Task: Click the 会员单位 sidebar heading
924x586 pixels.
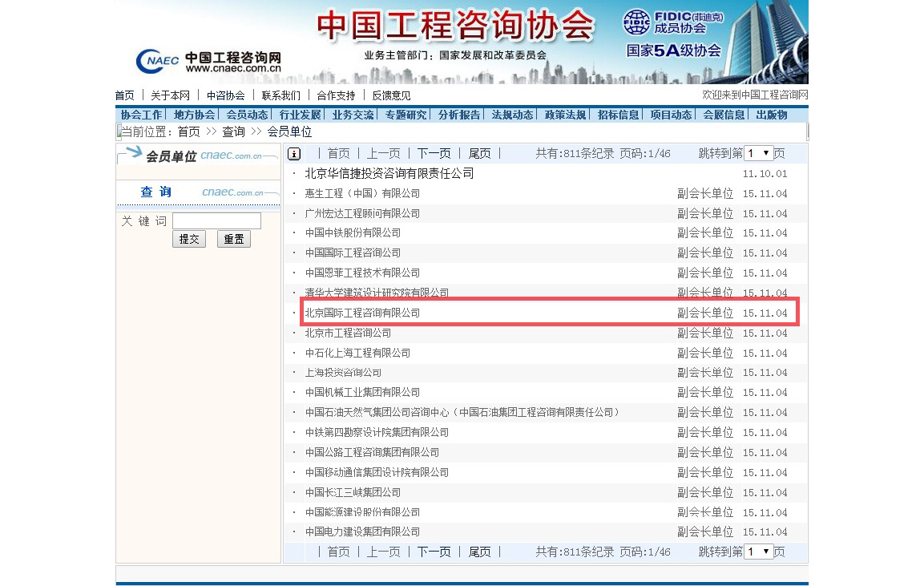Action: tap(171, 156)
